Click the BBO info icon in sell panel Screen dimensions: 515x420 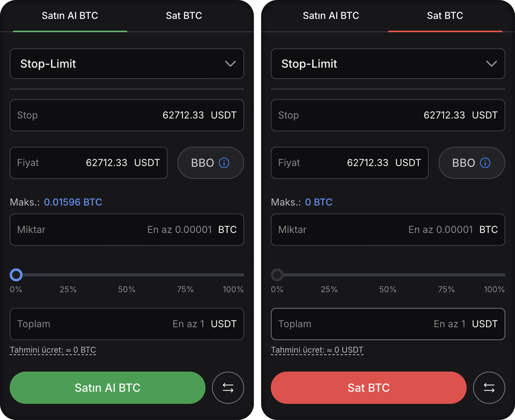click(x=485, y=163)
